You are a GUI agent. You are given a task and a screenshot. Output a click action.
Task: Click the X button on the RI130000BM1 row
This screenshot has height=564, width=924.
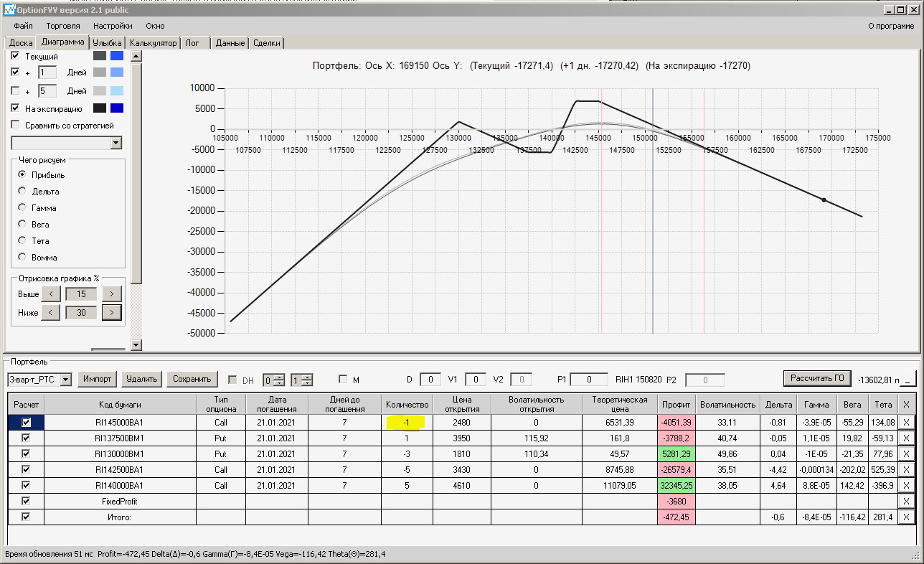click(906, 453)
